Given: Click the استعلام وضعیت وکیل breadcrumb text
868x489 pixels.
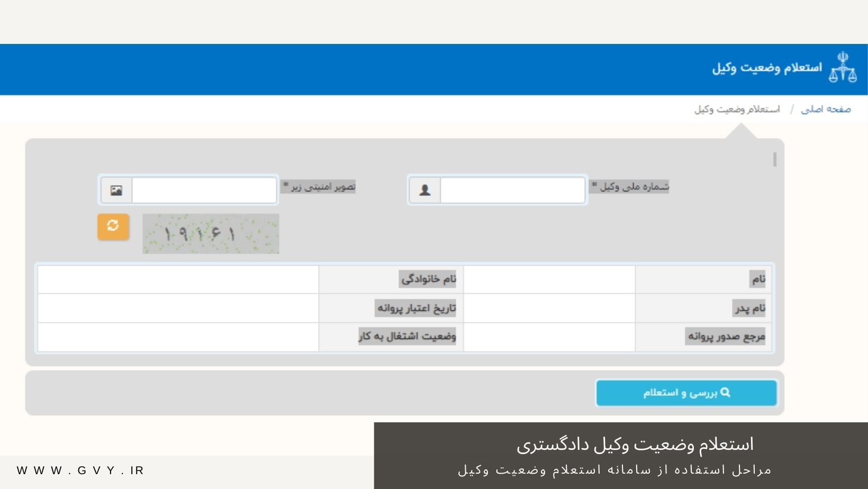Looking at the screenshot, I should (x=737, y=109).
